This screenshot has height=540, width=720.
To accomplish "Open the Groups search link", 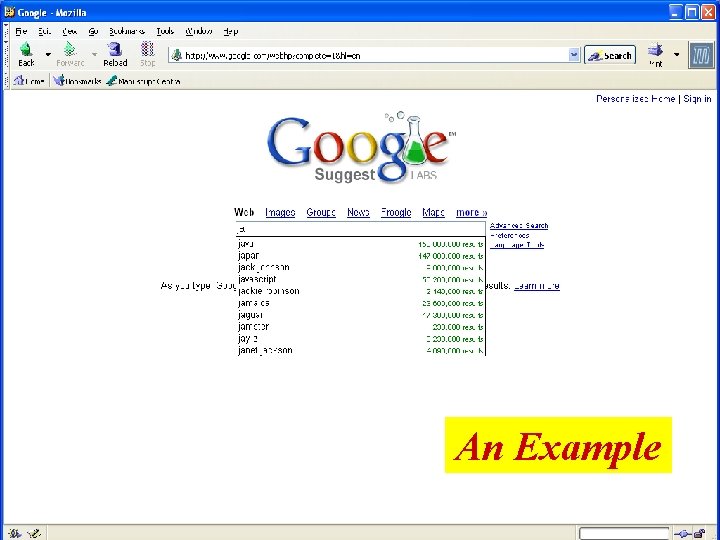I will click(321, 212).
